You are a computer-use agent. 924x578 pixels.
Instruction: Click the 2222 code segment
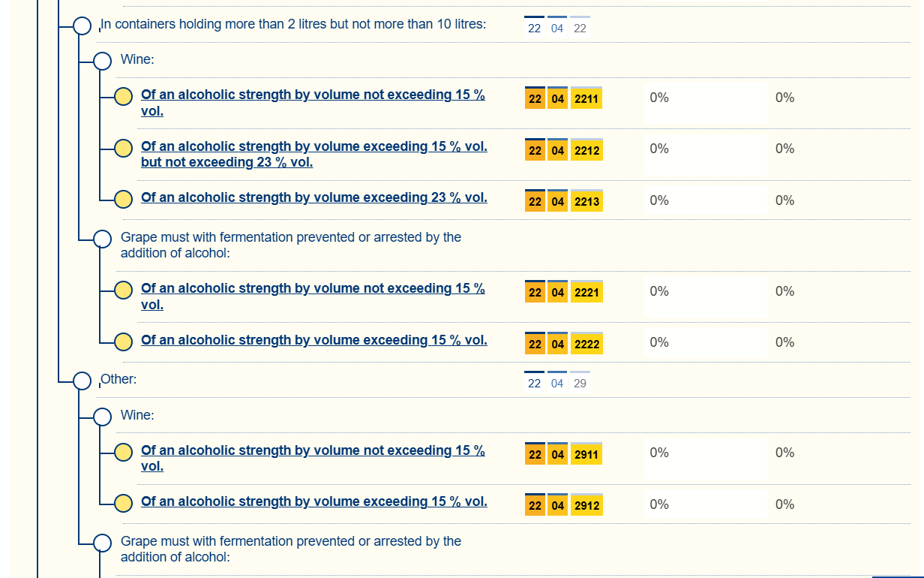(x=586, y=345)
